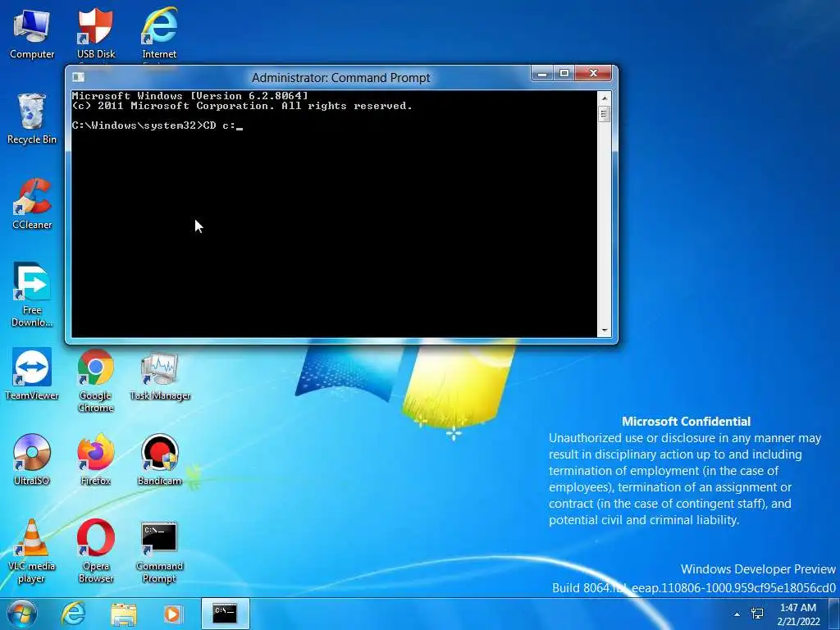Select the Recycle Bin icon
Image resolution: width=840 pixels, height=630 pixels.
click(x=32, y=119)
